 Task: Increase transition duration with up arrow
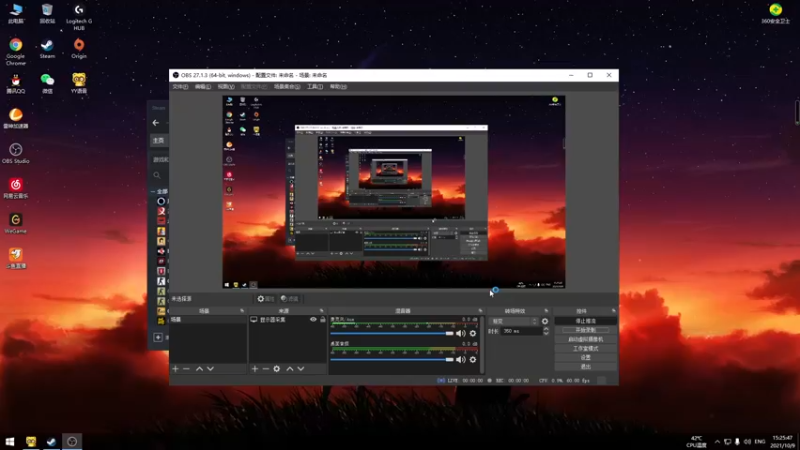point(546,329)
